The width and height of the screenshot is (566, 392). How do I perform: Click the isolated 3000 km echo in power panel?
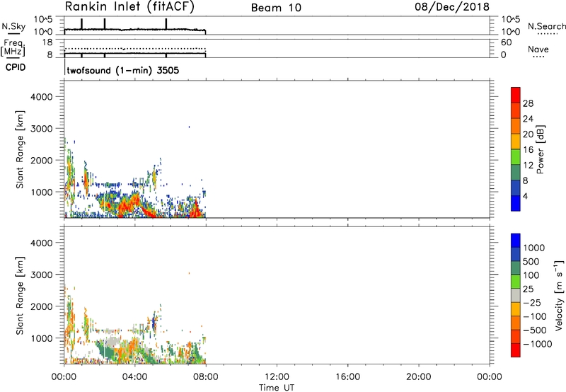[x=189, y=127]
